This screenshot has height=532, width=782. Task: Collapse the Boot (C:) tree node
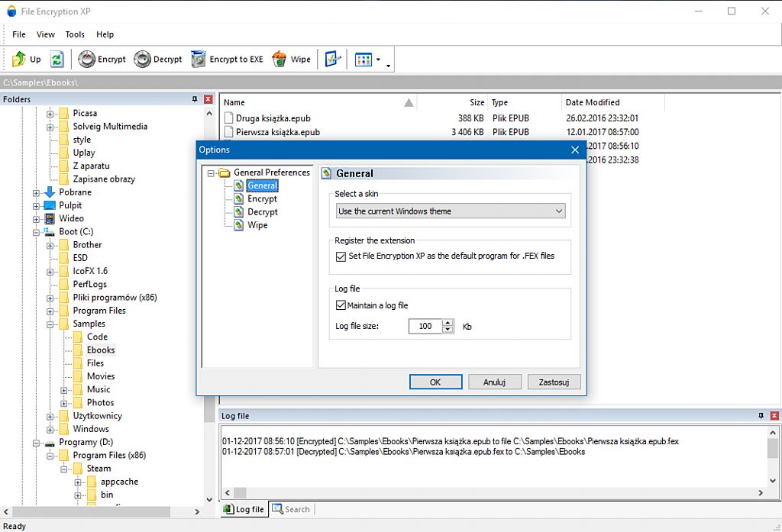(x=37, y=232)
